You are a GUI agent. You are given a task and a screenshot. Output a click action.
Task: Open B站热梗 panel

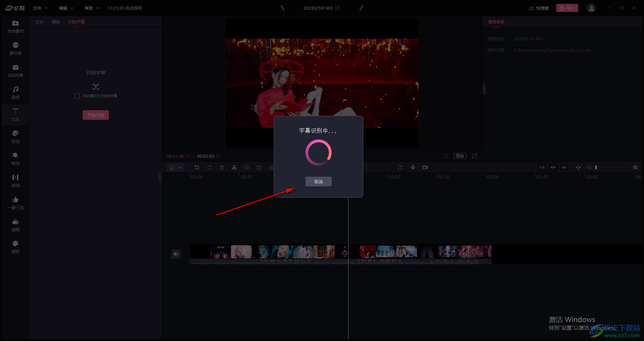point(15,71)
